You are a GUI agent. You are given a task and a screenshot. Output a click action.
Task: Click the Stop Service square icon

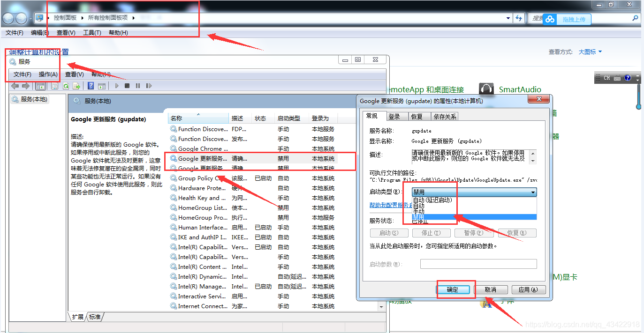click(127, 86)
